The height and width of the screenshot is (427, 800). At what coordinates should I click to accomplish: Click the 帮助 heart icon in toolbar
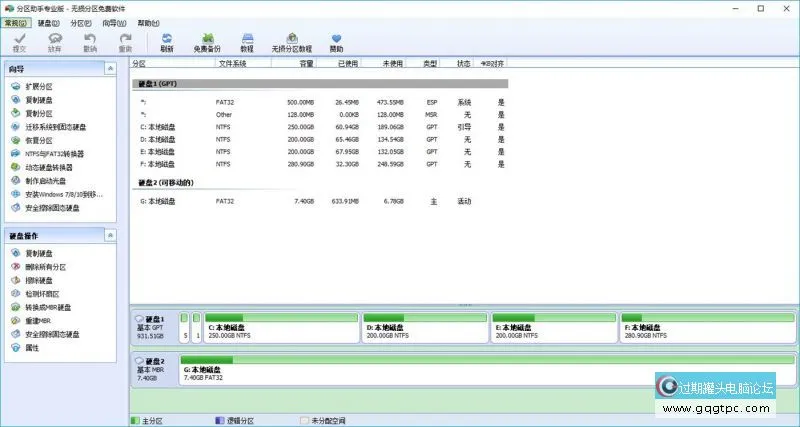336,42
